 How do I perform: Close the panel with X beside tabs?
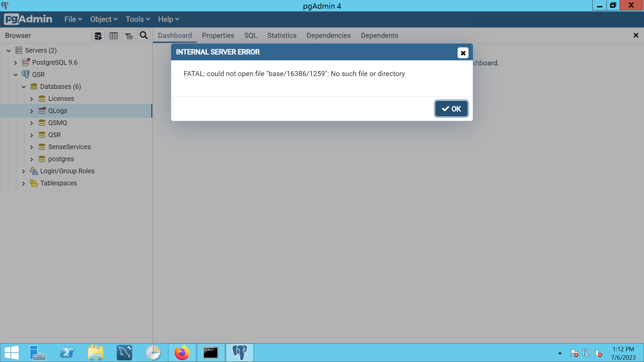(x=636, y=35)
